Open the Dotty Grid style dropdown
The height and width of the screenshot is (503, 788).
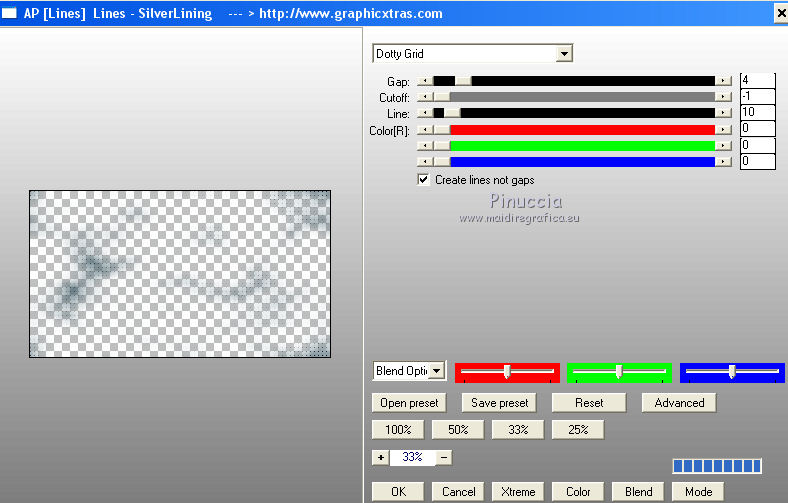click(x=564, y=54)
